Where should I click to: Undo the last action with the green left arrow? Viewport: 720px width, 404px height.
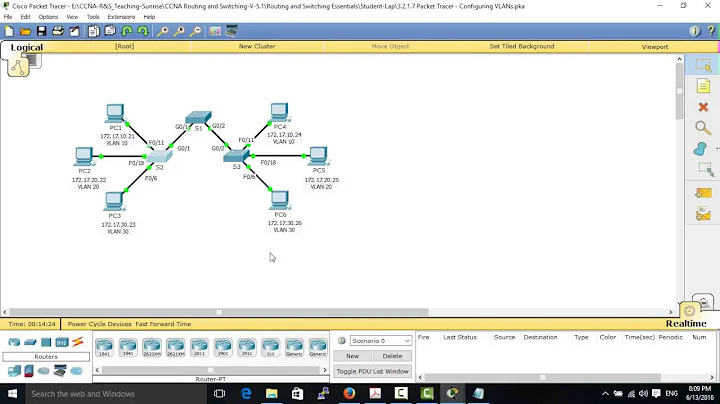pyautogui.click(x=127, y=31)
